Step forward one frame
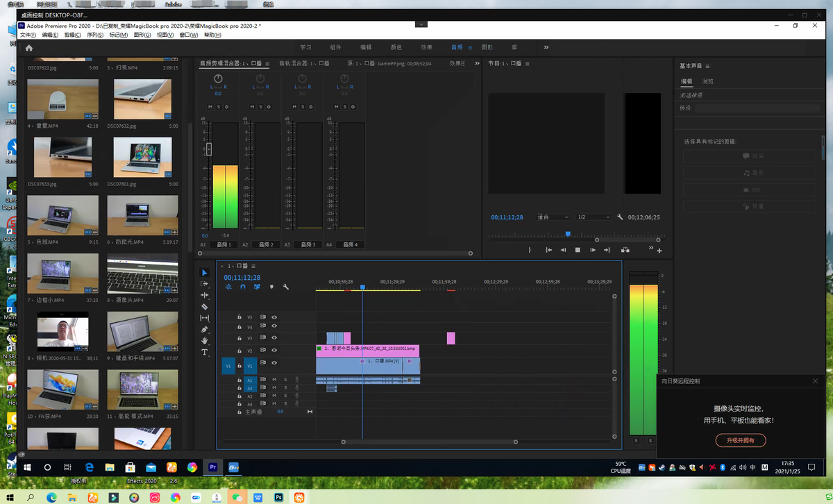This screenshot has height=504, width=833. point(592,250)
